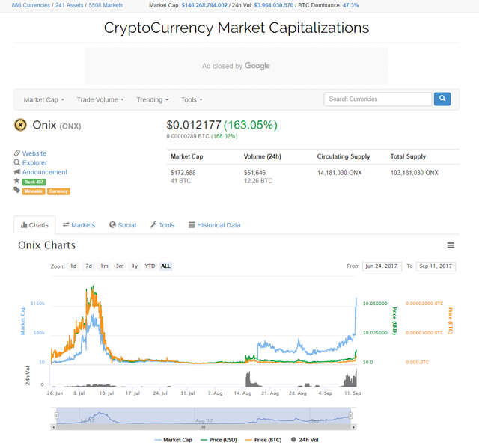Open the Trending dropdown menu
This screenshot has width=479, height=448.
pos(153,99)
